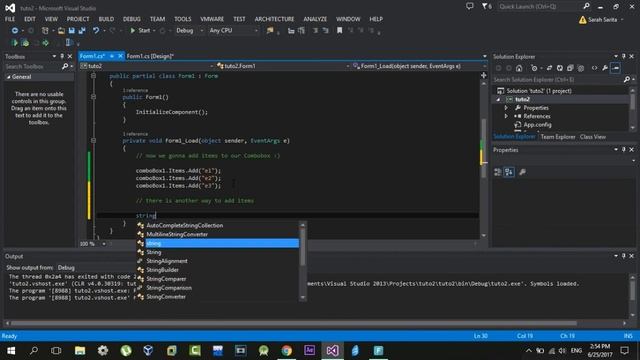Toggle the Properties panel auto-hide pin

(624, 150)
